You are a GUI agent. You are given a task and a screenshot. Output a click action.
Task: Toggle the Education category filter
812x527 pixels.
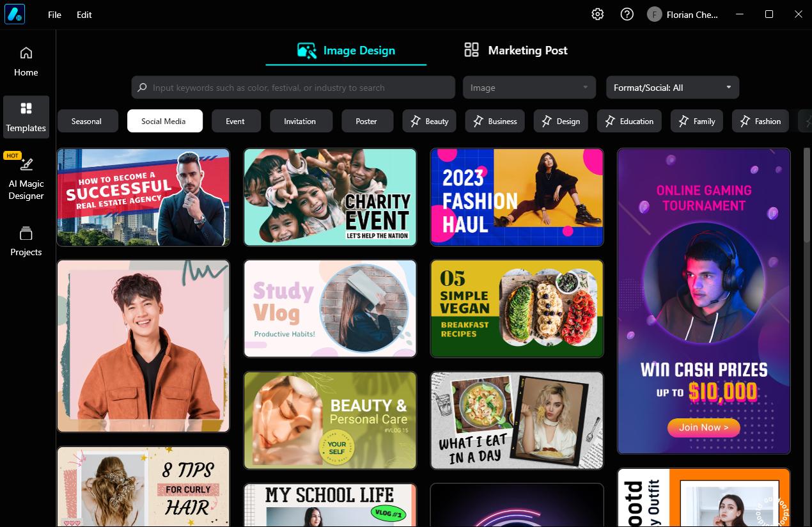click(629, 121)
